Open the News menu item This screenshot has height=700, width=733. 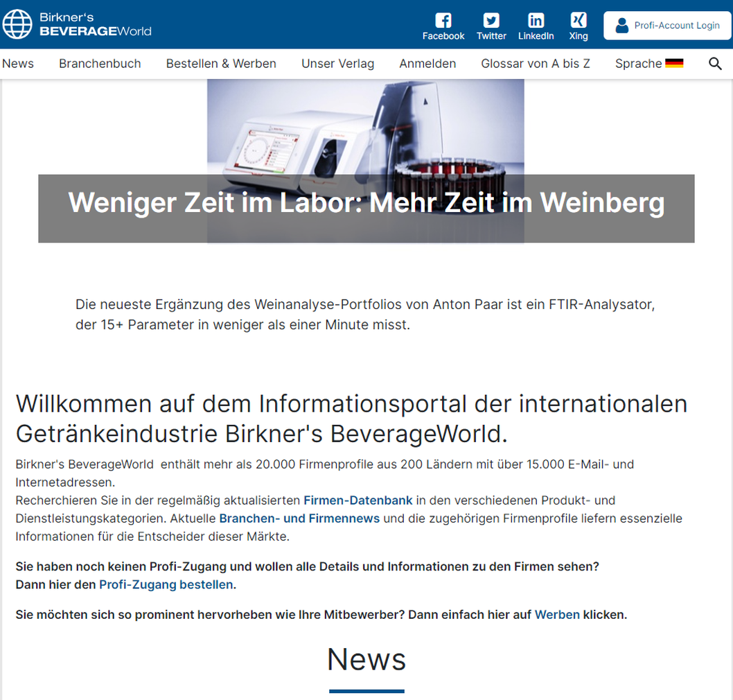point(18,64)
